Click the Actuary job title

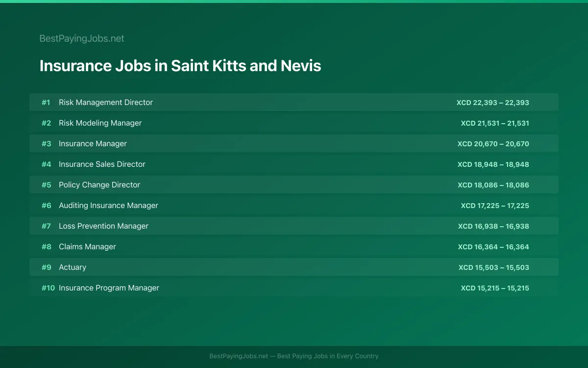[73, 267]
